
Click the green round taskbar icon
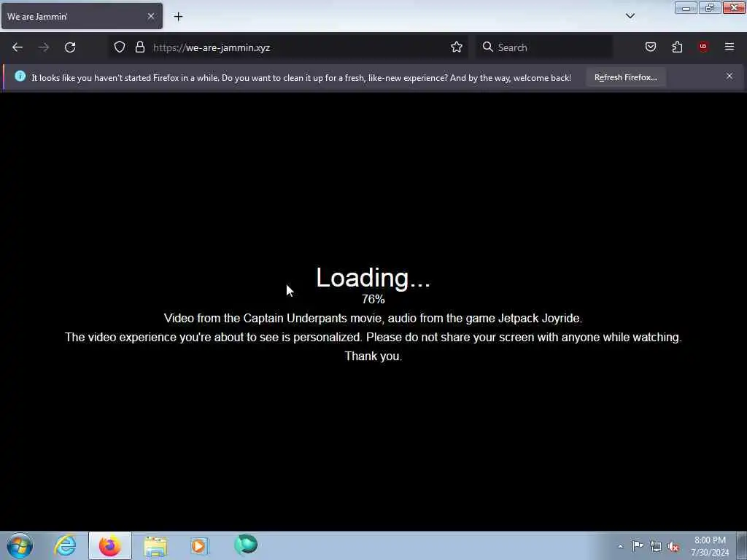click(246, 544)
